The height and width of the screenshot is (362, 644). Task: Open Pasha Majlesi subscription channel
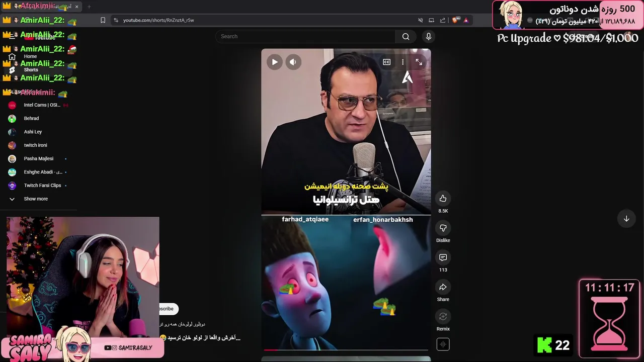point(38,158)
